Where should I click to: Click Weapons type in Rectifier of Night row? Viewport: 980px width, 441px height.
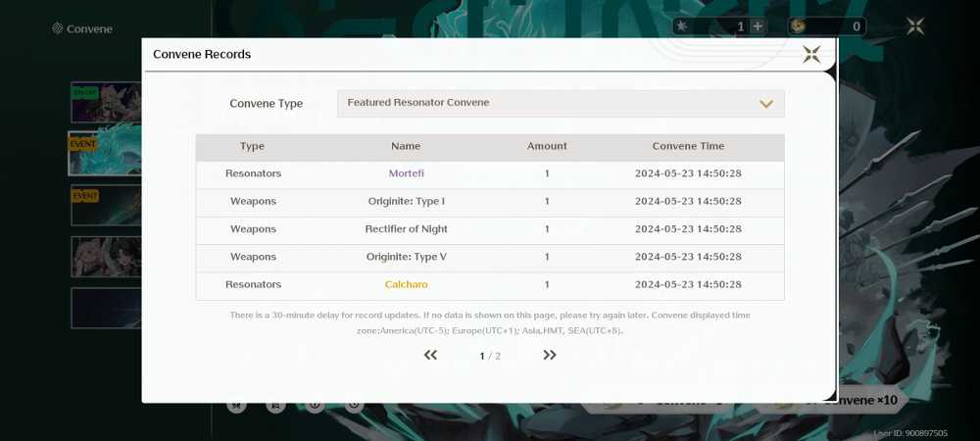253,229
